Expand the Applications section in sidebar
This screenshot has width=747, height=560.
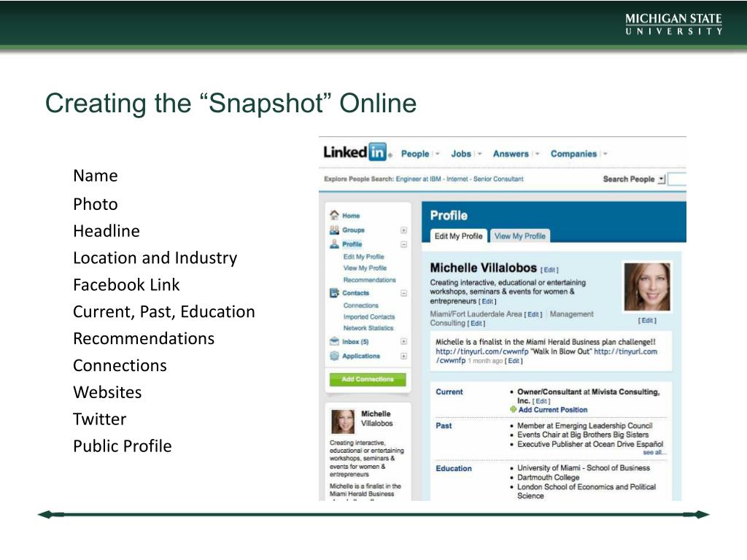[403, 356]
